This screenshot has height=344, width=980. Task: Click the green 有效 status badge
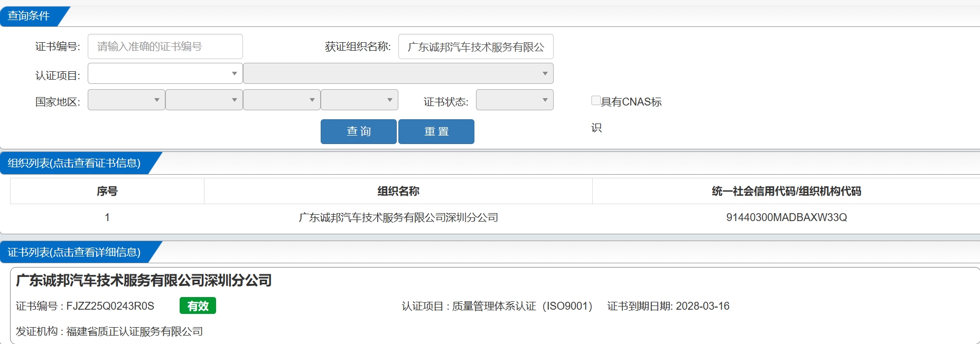coord(198,306)
